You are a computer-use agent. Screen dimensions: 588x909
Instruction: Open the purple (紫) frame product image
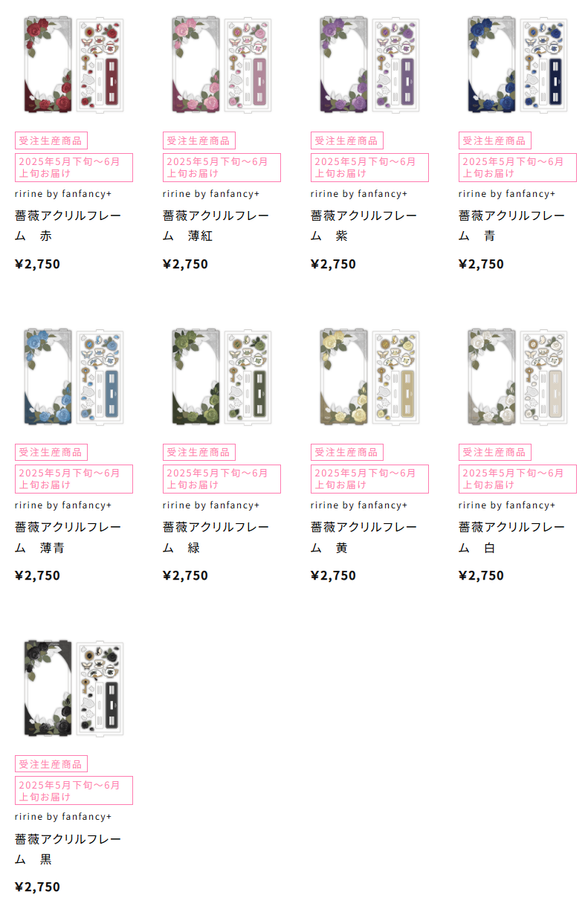(369, 65)
